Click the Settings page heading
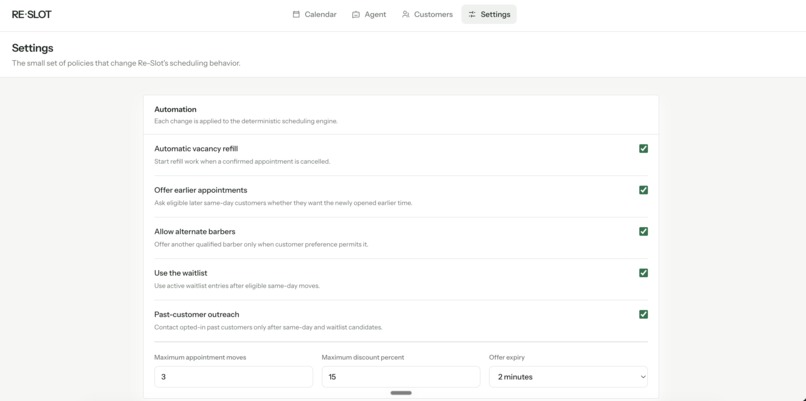This screenshot has width=806, height=401. tap(32, 48)
